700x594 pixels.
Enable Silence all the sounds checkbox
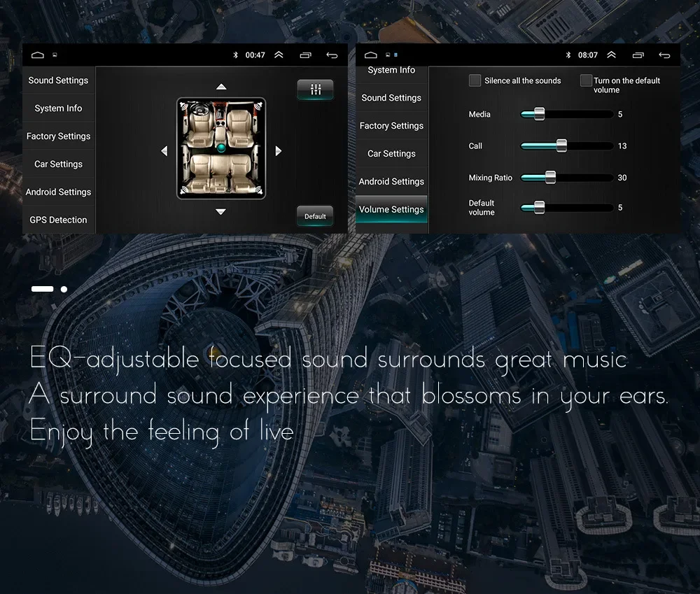pos(475,80)
